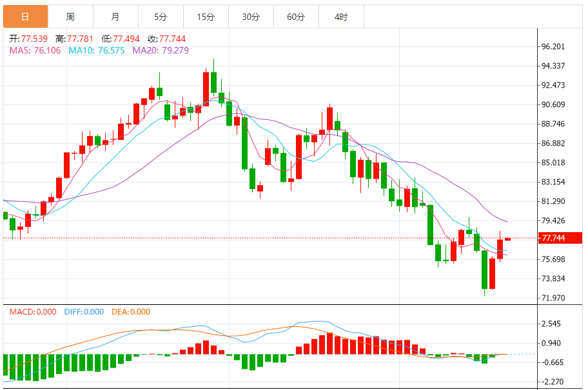Viewport: 588px width, 390px height.
Task: Click the 96.201 price axis label
Action: point(553,46)
